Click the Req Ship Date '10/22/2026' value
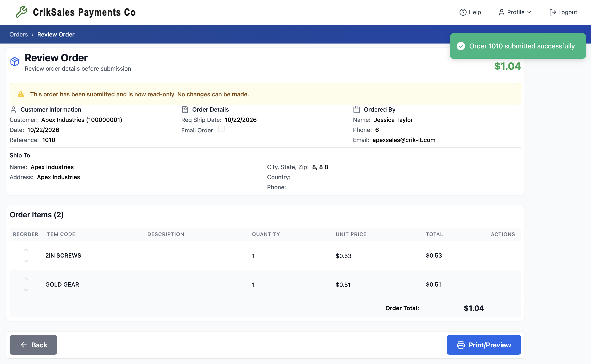 [x=241, y=120]
